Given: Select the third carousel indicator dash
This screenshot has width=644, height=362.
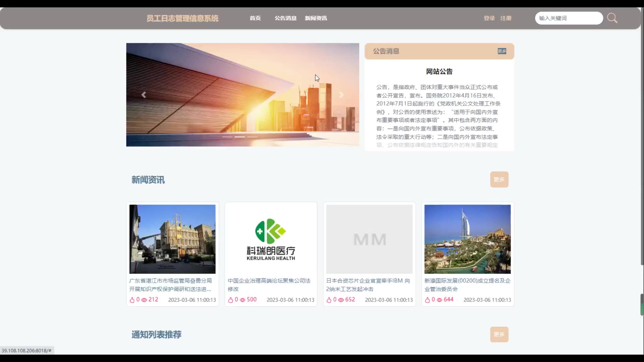Looking at the screenshot, I should (252, 137).
